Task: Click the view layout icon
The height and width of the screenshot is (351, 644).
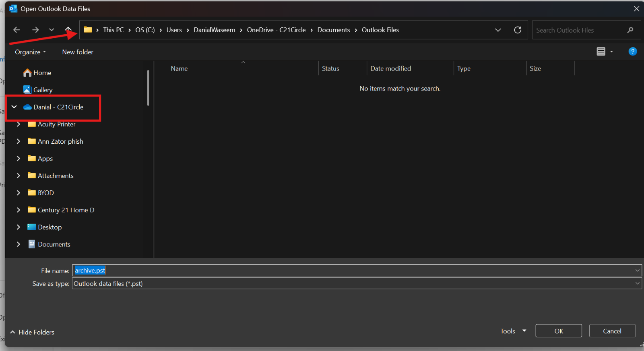Action: pos(601,52)
